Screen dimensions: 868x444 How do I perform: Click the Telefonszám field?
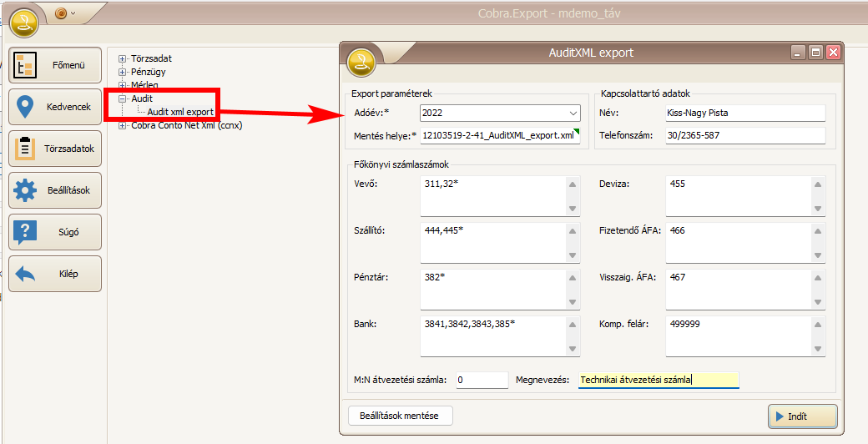click(x=745, y=135)
